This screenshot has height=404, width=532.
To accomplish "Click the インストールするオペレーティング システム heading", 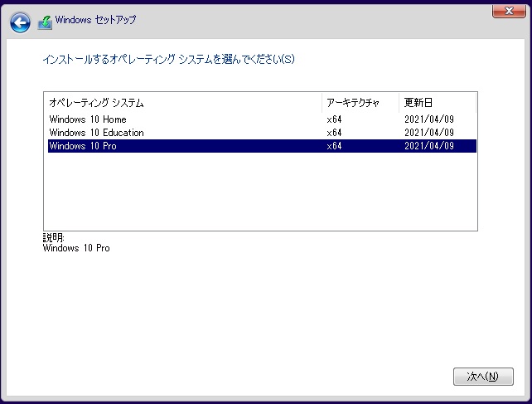I will (168, 59).
